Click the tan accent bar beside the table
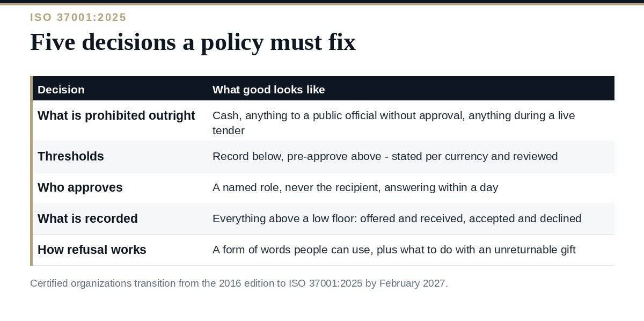644x321 pixels. 31,171
